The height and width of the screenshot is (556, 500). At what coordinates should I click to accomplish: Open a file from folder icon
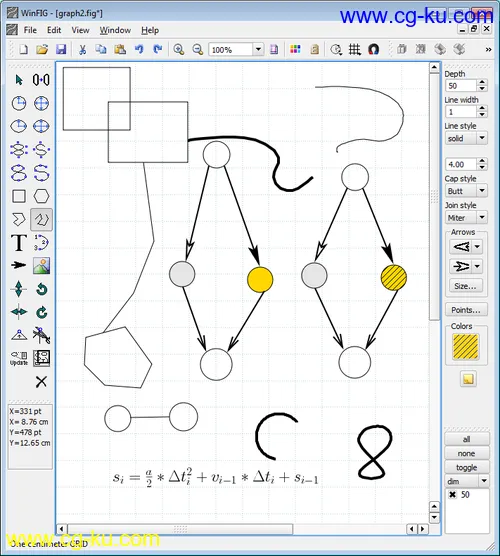(42, 49)
